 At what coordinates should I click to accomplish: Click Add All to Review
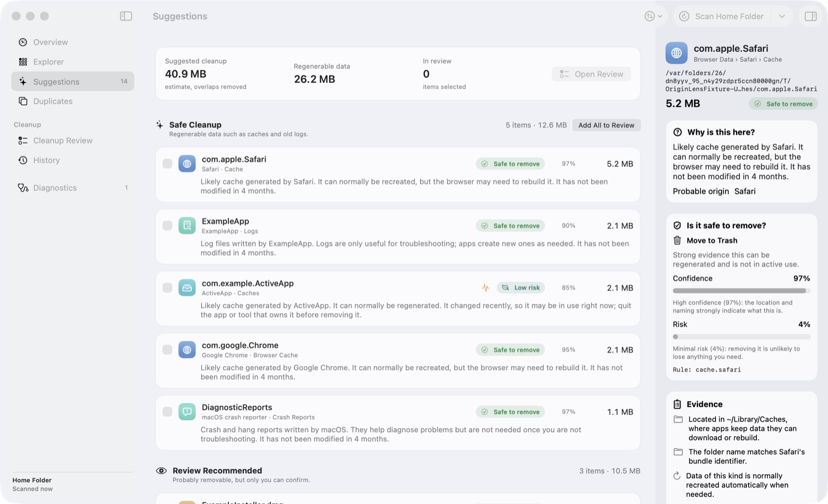click(606, 125)
